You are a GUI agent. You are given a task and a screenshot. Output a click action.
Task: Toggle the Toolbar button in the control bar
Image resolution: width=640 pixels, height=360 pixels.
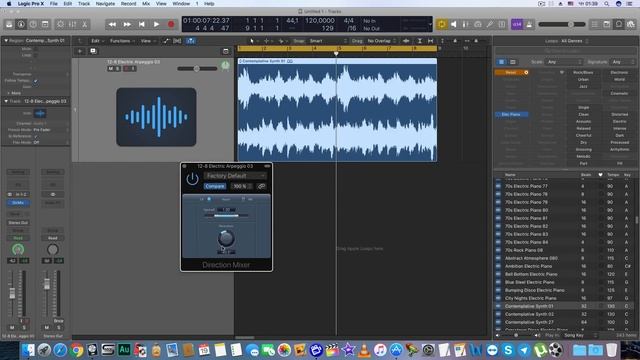pos(45,24)
